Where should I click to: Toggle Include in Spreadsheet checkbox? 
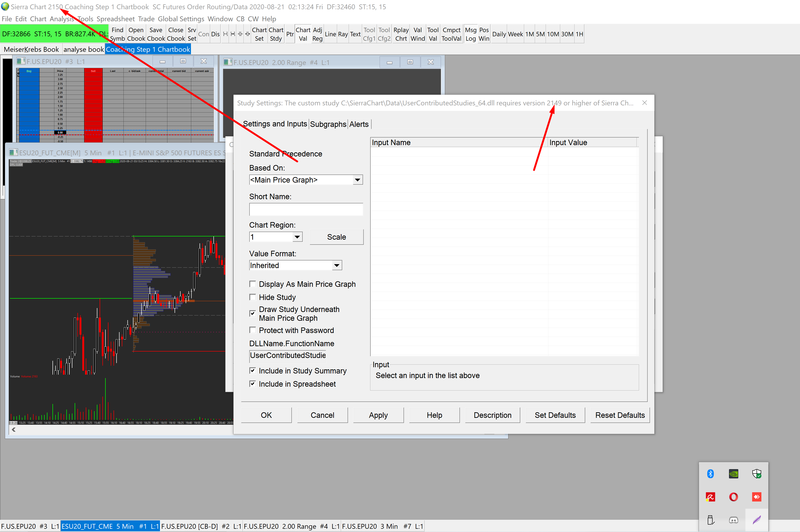click(x=252, y=384)
